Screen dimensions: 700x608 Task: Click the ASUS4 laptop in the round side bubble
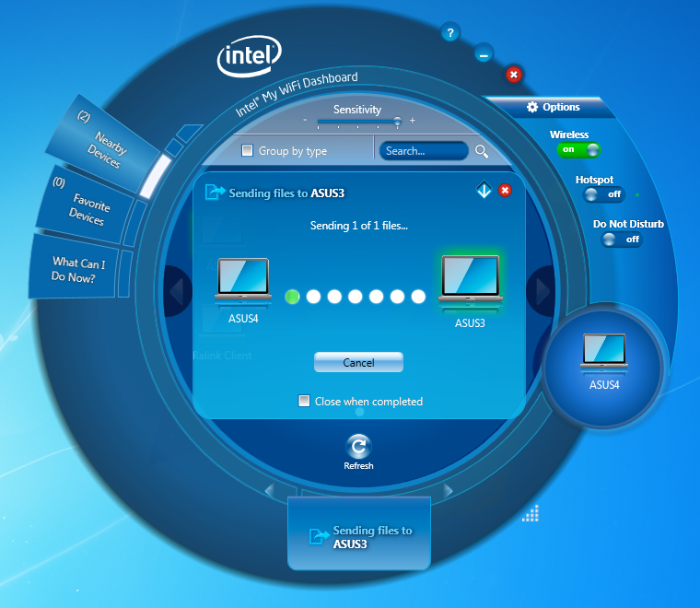pyautogui.click(x=604, y=353)
